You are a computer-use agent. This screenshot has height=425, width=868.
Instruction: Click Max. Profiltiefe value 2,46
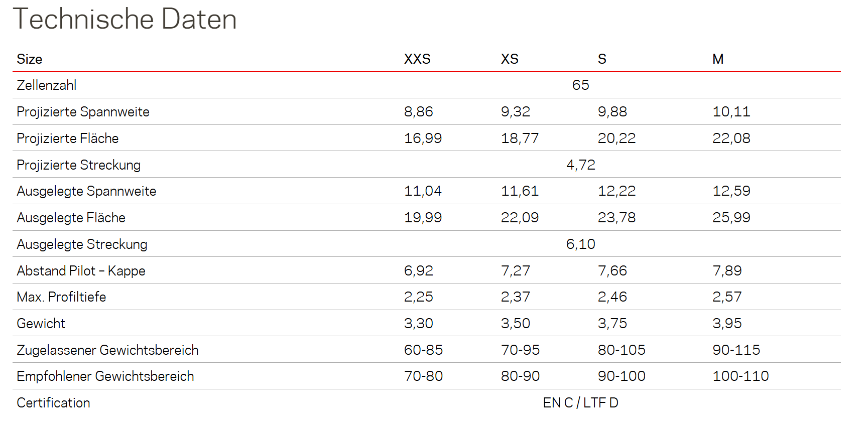click(x=612, y=297)
